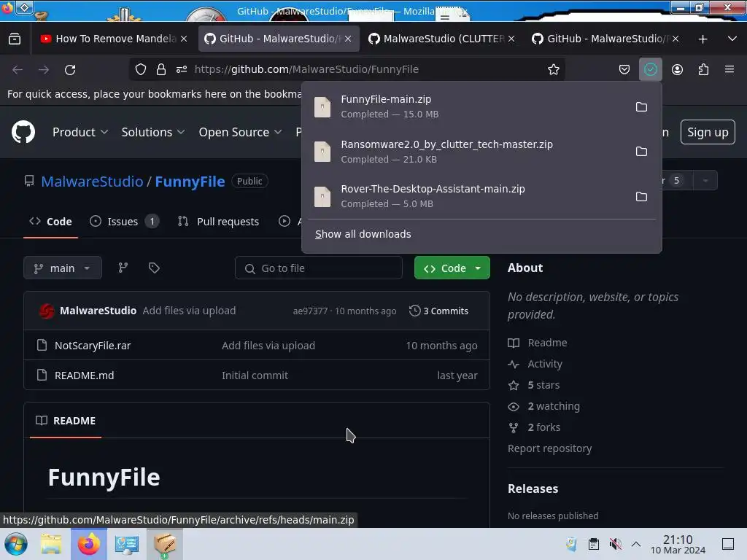Select the Pull requests tab
Screen dimensions: 747x560
tap(219, 222)
